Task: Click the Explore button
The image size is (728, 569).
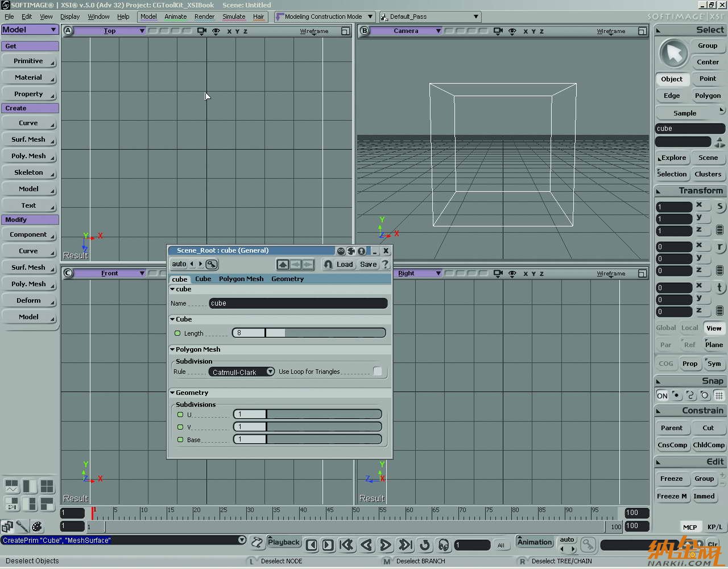Action: pos(673,158)
